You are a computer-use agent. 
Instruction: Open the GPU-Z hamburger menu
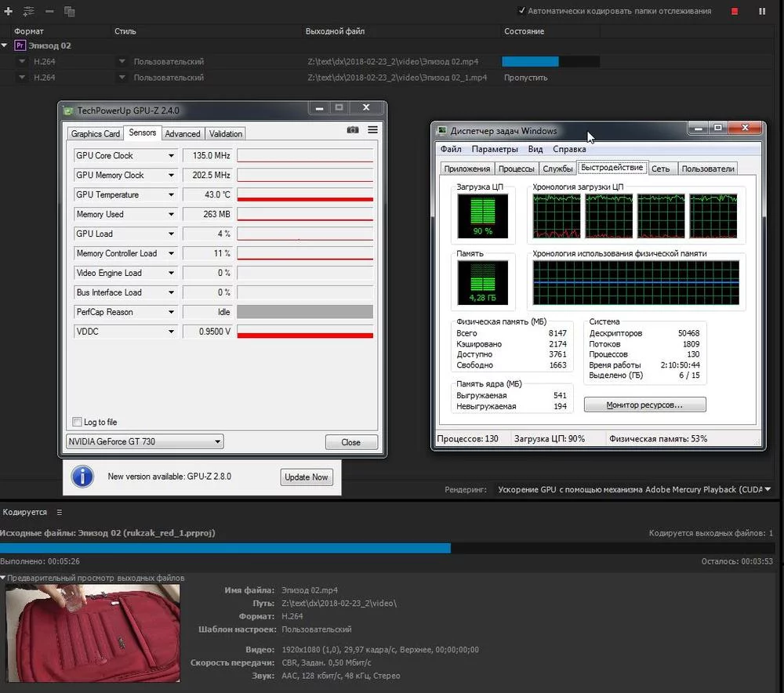pos(372,130)
